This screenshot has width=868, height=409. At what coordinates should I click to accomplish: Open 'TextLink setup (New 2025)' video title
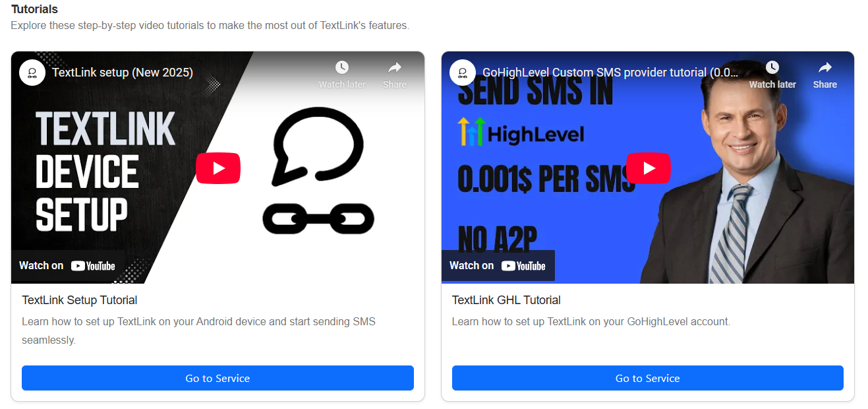pyautogui.click(x=123, y=73)
